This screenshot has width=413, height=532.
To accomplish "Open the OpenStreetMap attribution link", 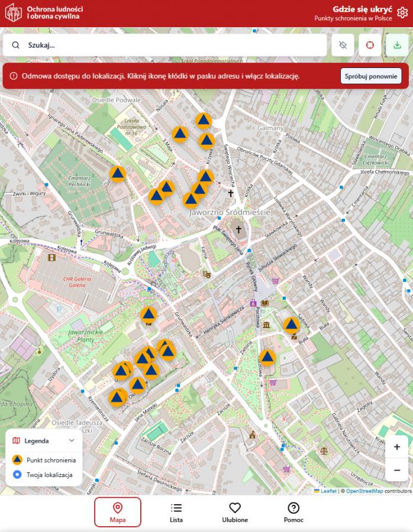I will click(x=364, y=491).
